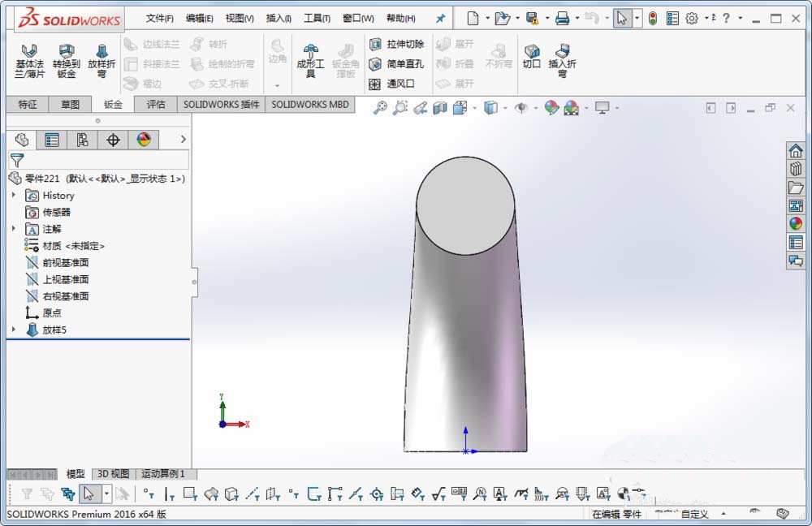Open the PropertyManager tab icon
The height and width of the screenshot is (526, 812).
tap(52, 140)
